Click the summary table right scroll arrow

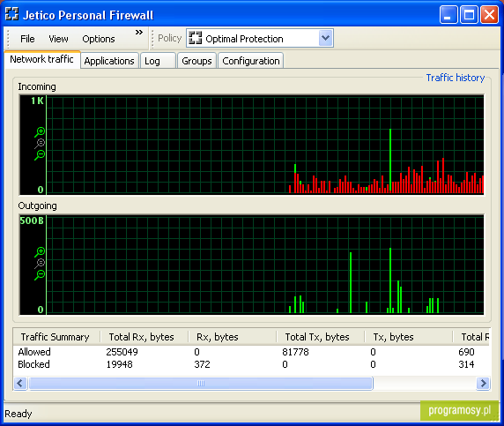click(x=484, y=383)
